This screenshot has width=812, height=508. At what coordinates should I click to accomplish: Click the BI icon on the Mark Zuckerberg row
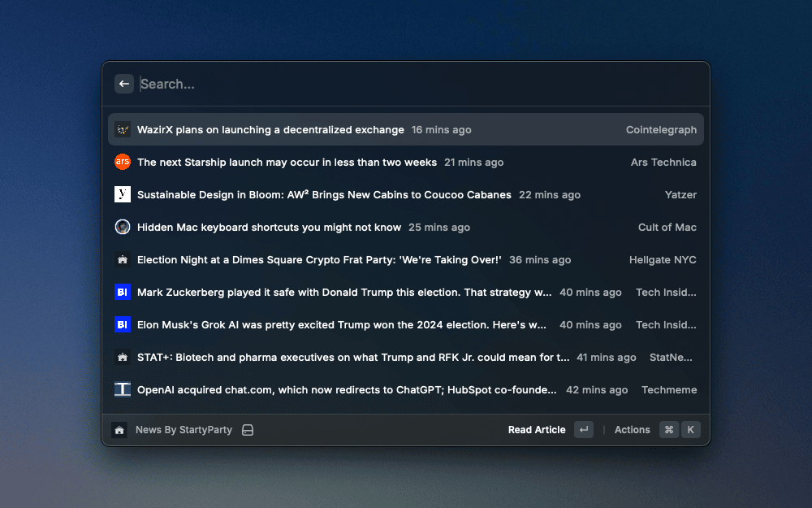tap(123, 293)
